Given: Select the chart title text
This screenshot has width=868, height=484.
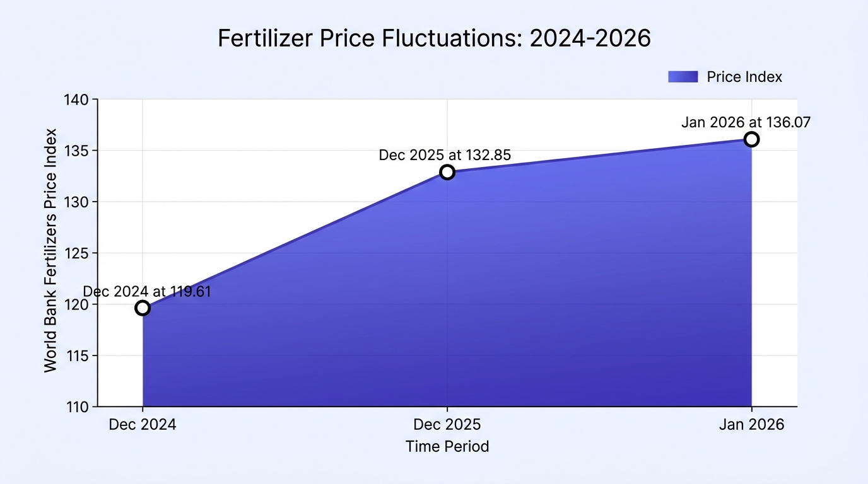Looking at the screenshot, I should [x=434, y=38].
